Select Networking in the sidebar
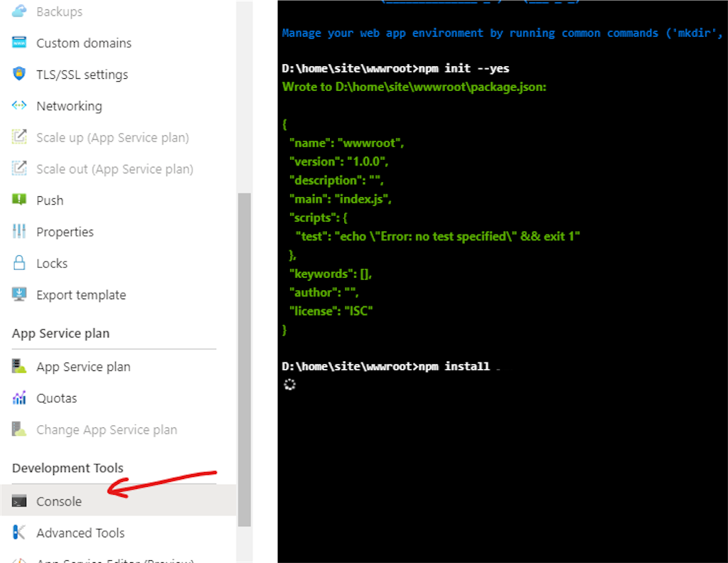This screenshot has width=728, height=563. 69,107
